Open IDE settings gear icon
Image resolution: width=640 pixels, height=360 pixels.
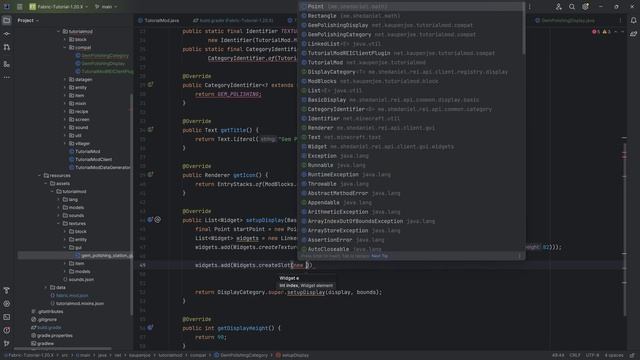click(x=586, y=7)
